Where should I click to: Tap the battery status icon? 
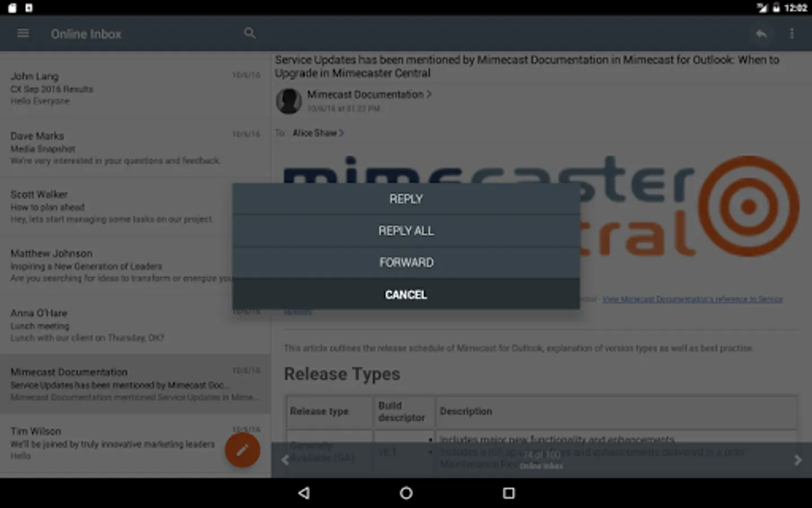pyautogui.click(x=776, y=7)
